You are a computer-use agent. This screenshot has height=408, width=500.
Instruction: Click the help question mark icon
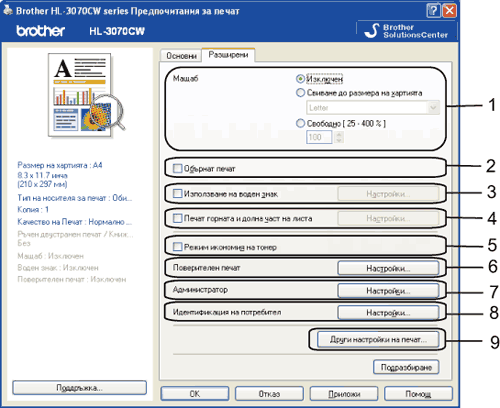[433, 11]
